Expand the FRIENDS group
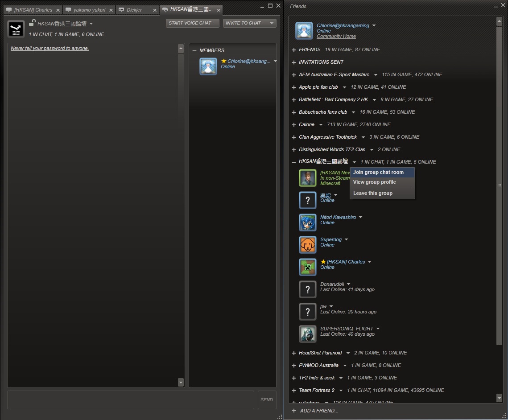This screenshot has width=508, height=420. click(x=294, y=50)
